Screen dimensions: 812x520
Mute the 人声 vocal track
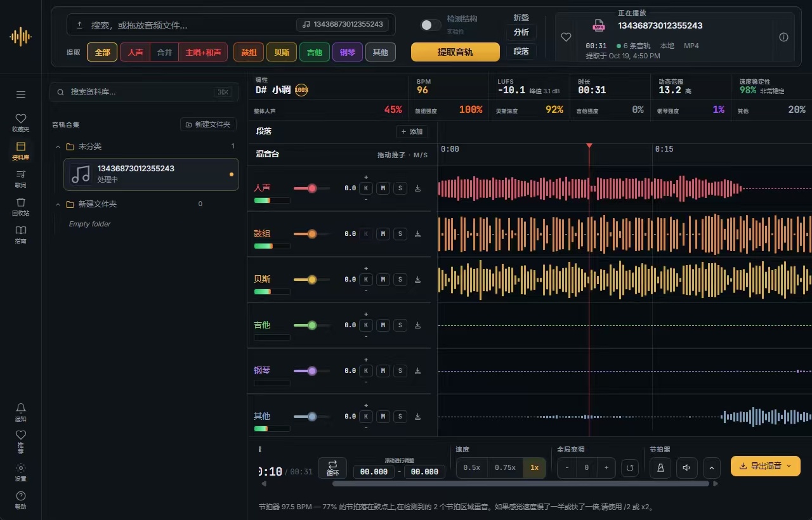(x=383, y=188)
